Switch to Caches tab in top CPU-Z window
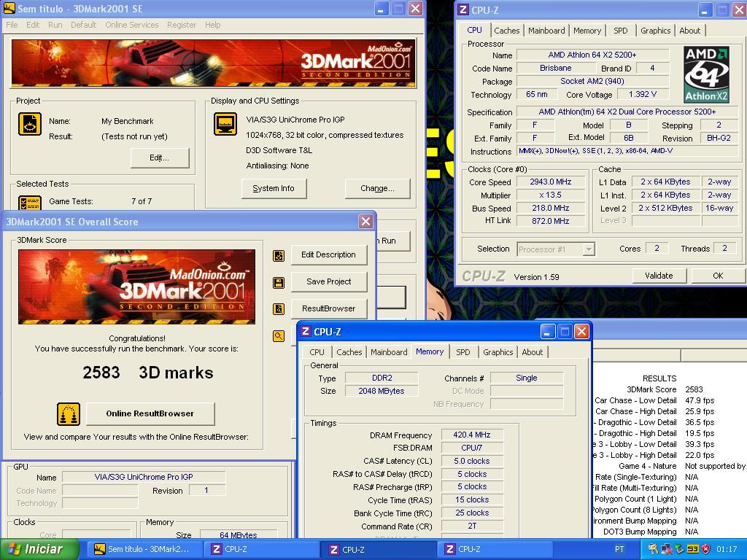747x560 pixels. pos(507,31)
